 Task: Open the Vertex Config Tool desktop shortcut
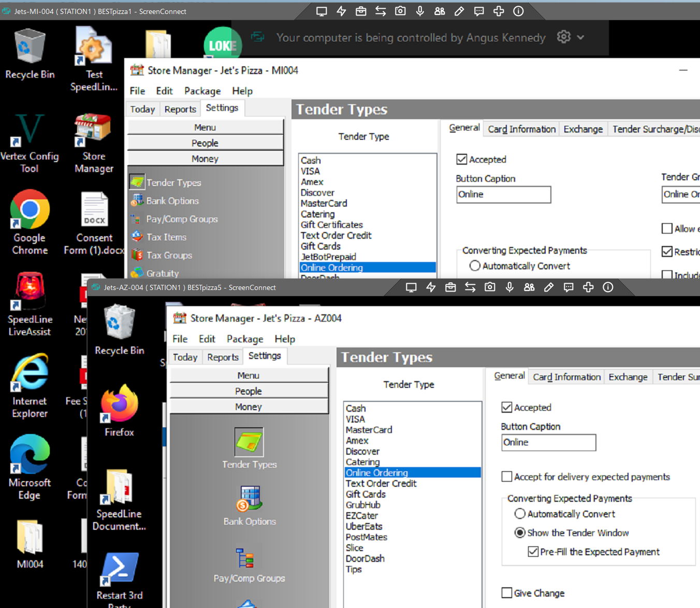pos(30,142)
